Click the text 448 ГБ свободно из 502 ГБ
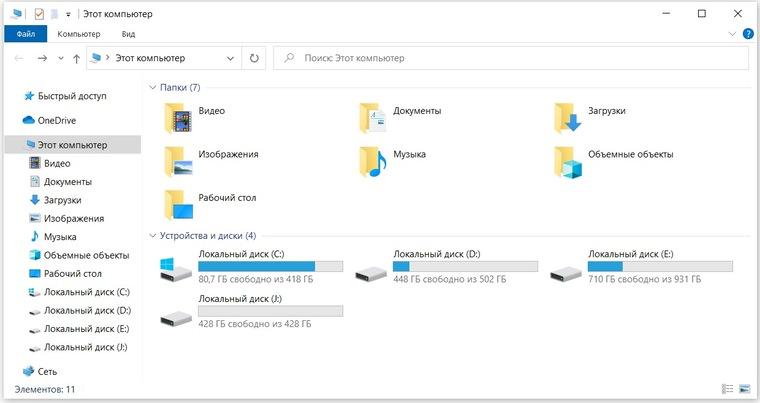Screen dimensions: 760x403 pos(449,279)
